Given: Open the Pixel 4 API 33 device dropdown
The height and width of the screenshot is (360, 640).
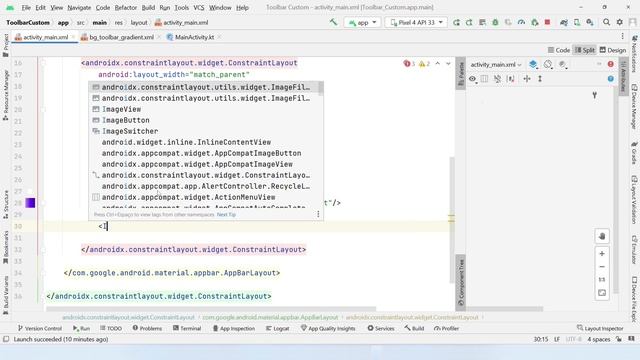Looking at the screenshot, I should 416,22.
